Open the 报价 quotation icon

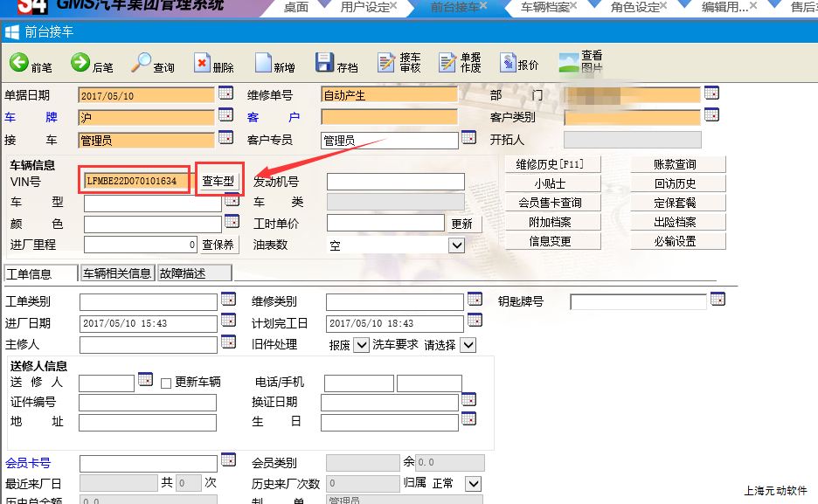tap(509, 63)
